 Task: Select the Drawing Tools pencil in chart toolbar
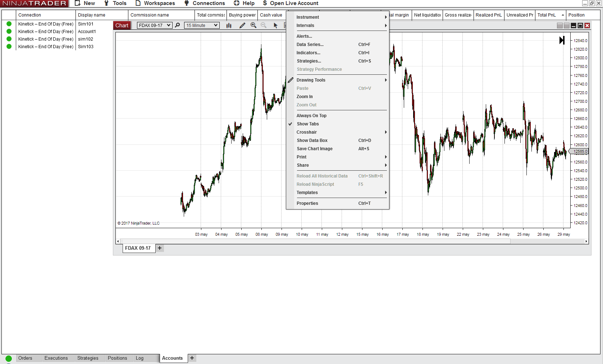tap(242, 25)
